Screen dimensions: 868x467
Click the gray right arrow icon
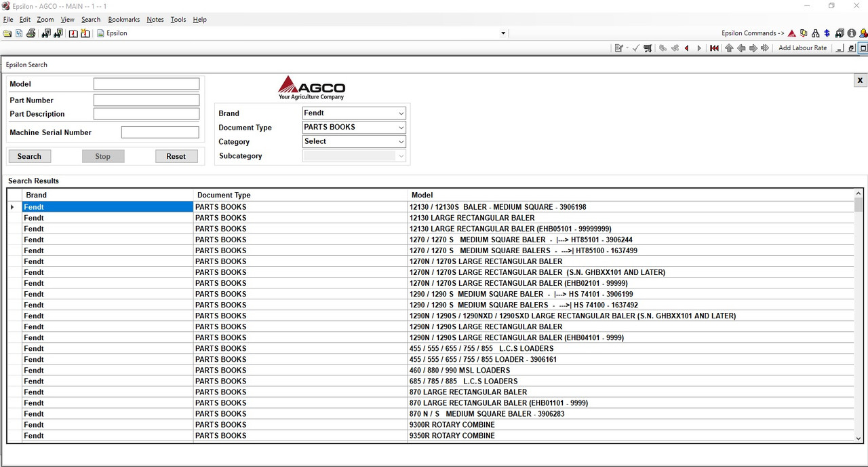point(753,48)
